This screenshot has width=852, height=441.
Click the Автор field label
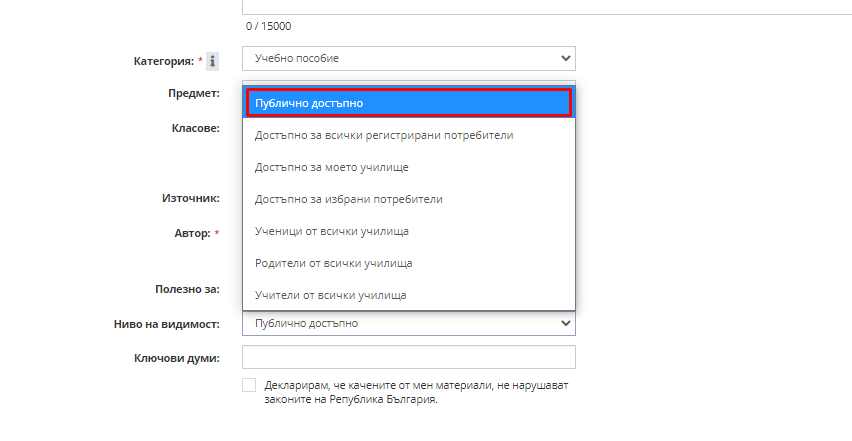(x=192, y=233)
